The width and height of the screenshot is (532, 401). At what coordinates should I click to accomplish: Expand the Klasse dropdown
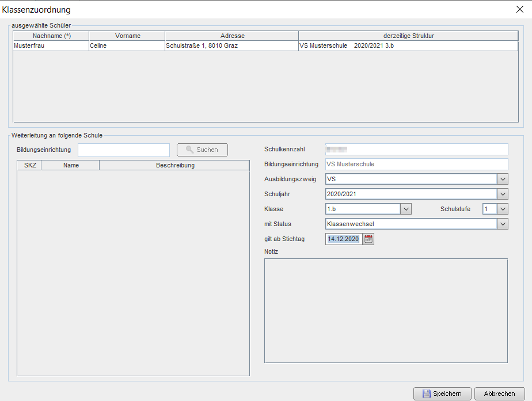(405, 209)
